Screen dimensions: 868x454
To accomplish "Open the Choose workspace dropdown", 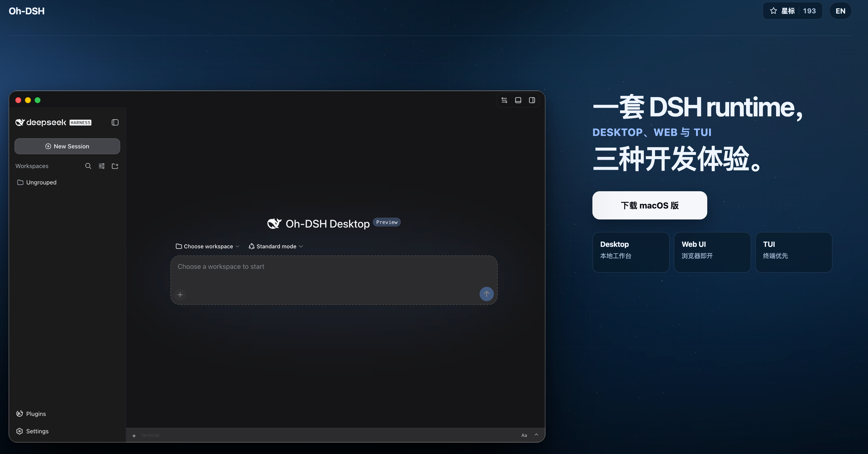I will click(207, 246).
